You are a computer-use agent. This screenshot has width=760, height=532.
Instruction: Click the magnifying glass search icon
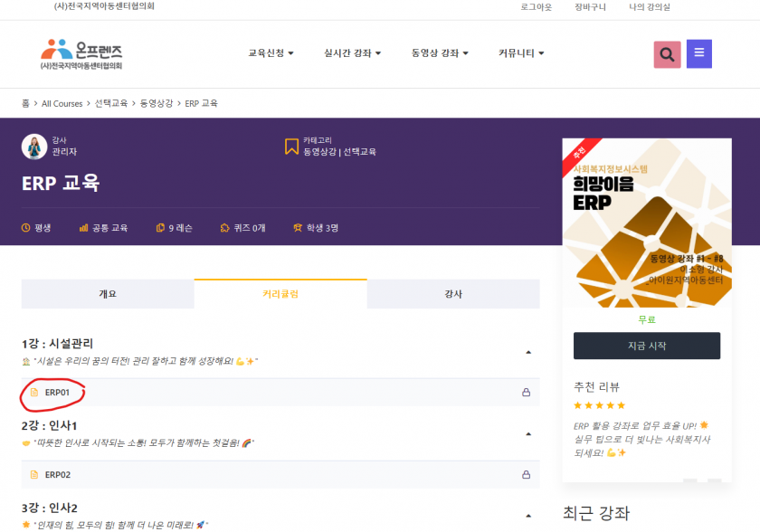coord(667,54)
